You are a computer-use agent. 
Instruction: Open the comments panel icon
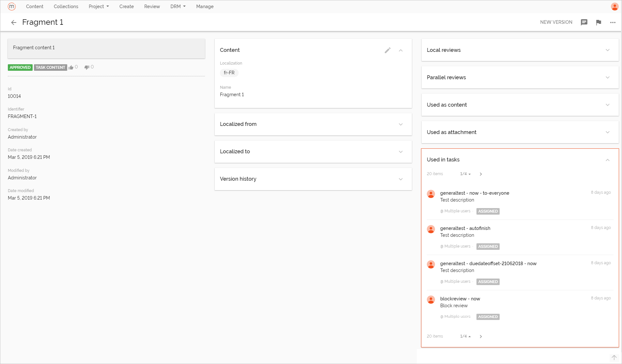click(x=584, y=22)
